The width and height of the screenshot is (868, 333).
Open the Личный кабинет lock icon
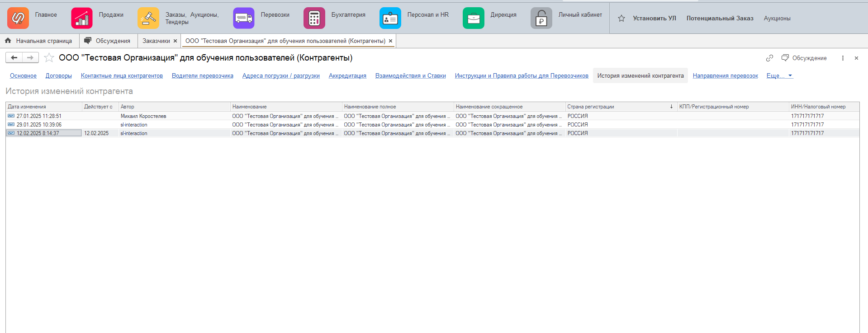(x=541, y=18)
